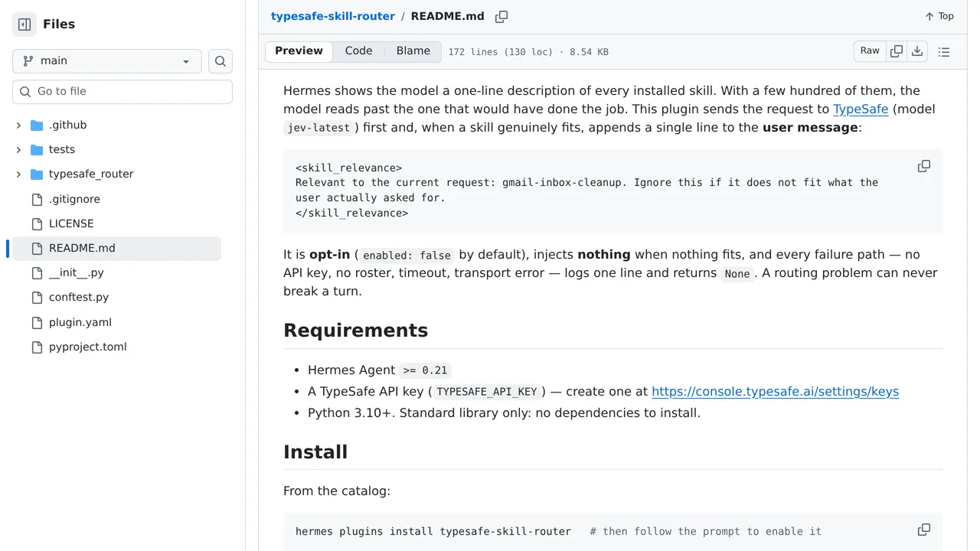Viewport: 980px width, 551px height.
Task: Open the plugin.yaml file
Action: (80, 322)
